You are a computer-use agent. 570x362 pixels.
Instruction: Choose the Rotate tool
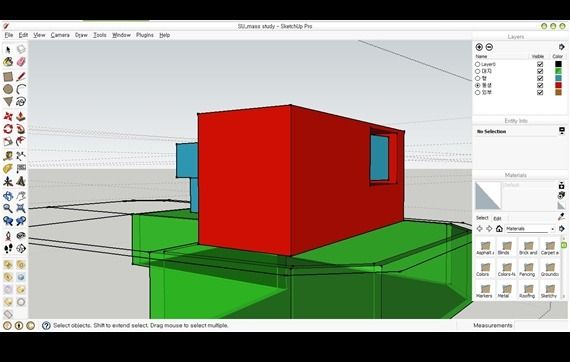8,129
